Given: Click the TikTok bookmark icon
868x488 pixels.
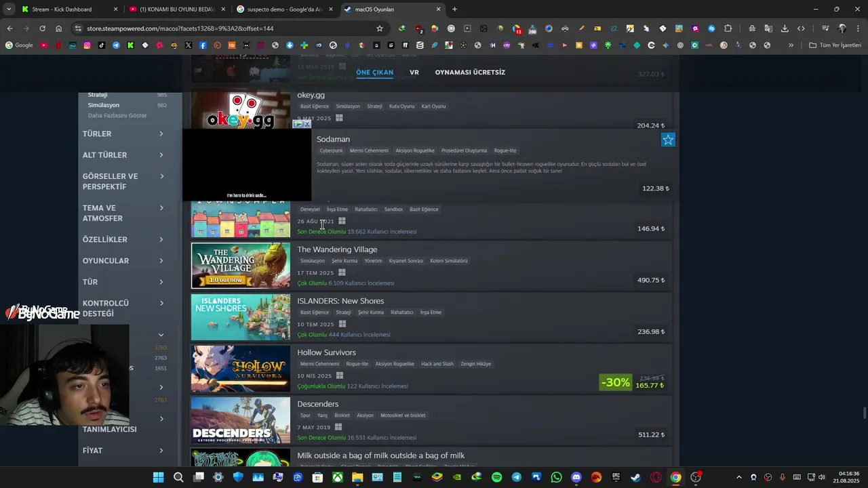Looking at the screenshot, I should coord(102,45).
